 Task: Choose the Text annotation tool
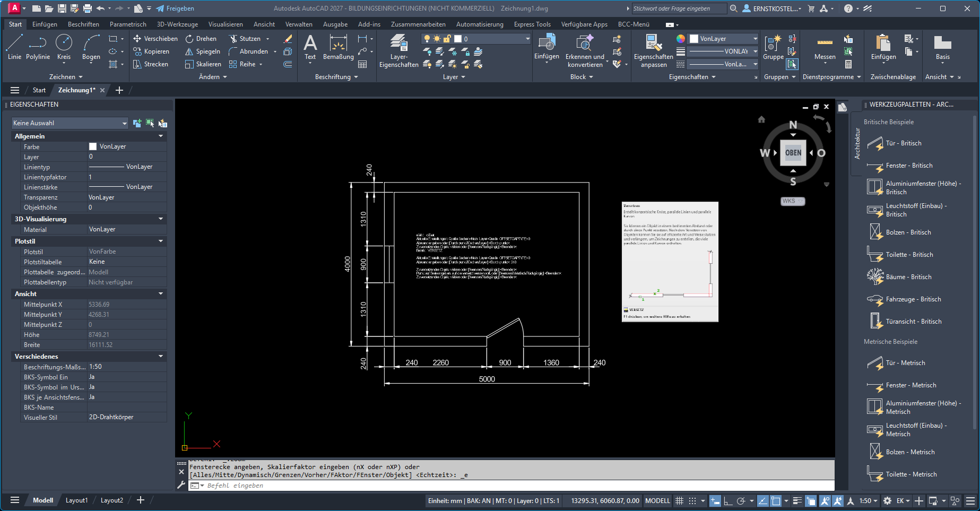tap(310, 47)
